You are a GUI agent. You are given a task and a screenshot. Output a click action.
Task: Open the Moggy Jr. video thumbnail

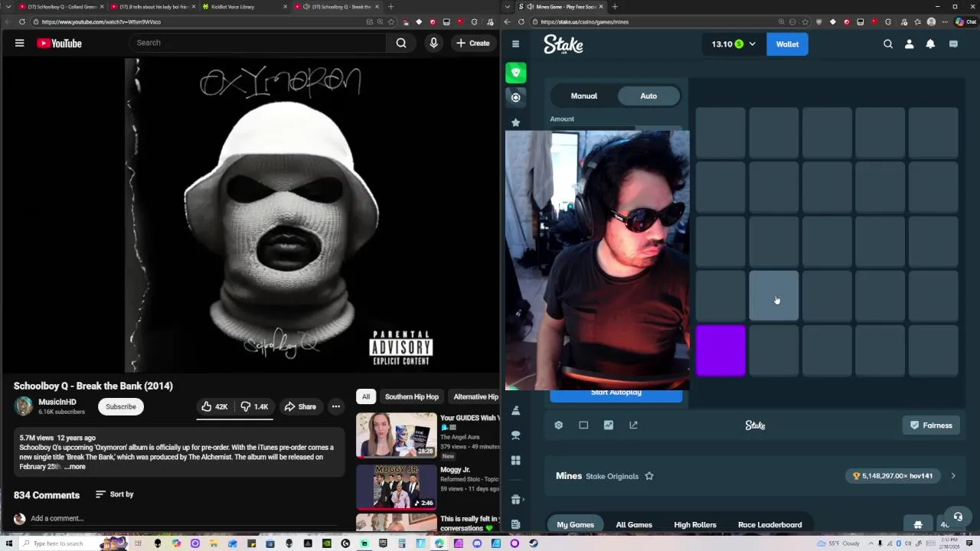coord(396,486)
